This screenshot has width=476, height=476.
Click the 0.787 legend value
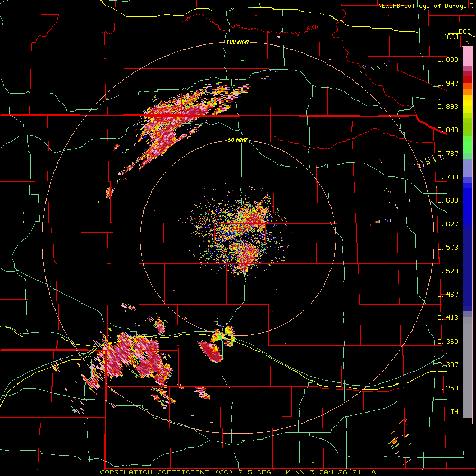[x=448, y=153]
